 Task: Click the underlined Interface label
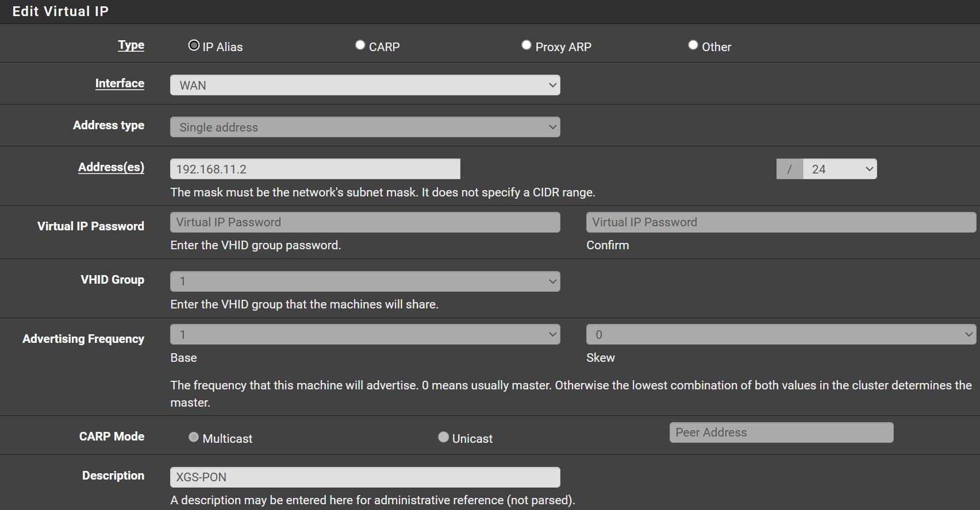point(120,83)
